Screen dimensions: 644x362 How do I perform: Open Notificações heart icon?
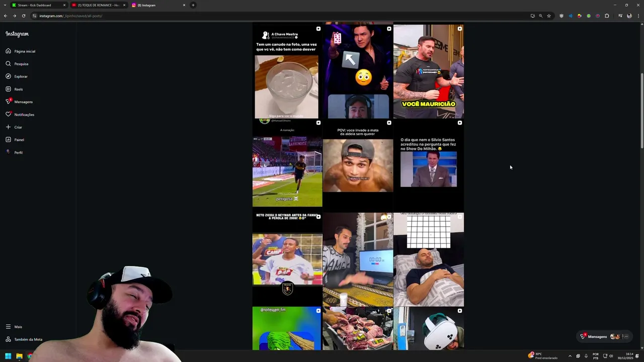8,115
